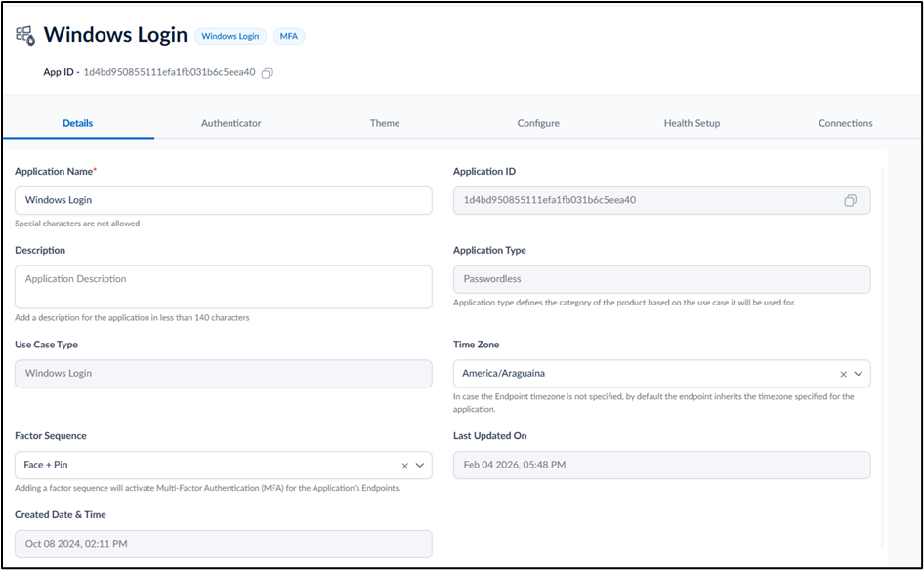Copy the Application ID field value
The height and width of the screenshot is (570, 924).
[850, 201]
